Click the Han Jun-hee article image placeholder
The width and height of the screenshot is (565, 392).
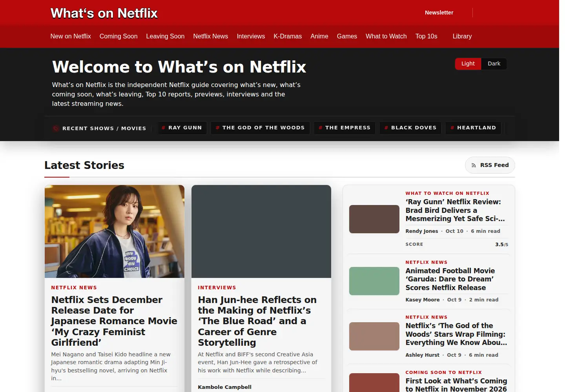(x=261, y=231)
